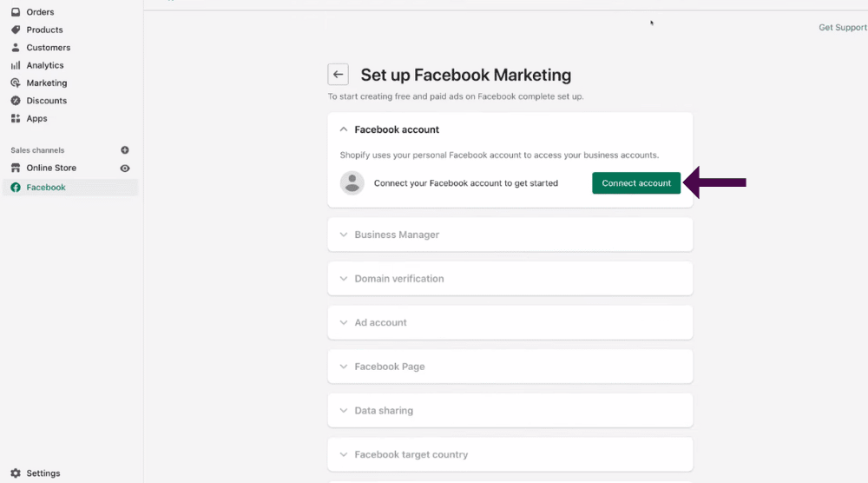Click the Marketing target icon
The width and height of the screenshot is (868, 483).
tap(16, 83)
